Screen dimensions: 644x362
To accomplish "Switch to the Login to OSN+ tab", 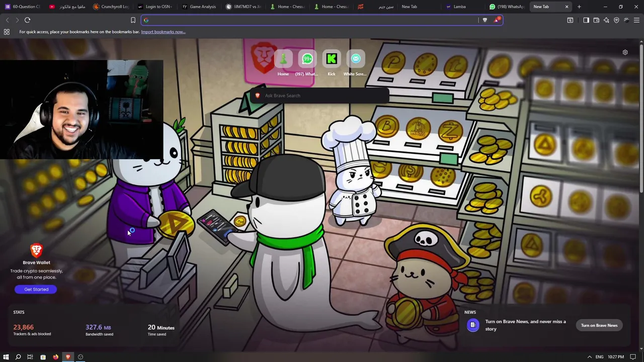I will point(155,7).
